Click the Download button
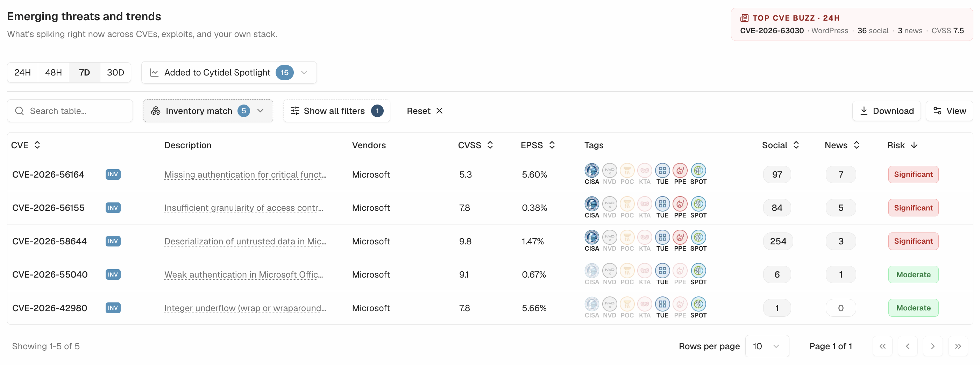 point(886,111)
